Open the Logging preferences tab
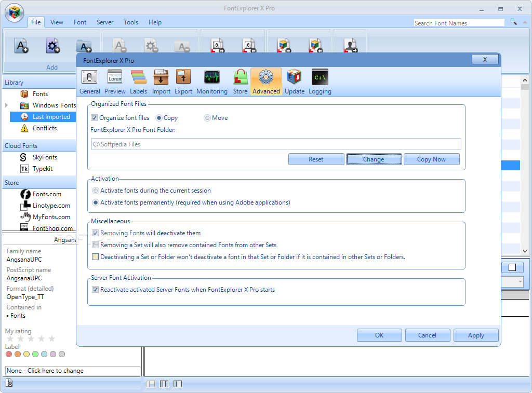532x393 pixels. tap(320, 82)
